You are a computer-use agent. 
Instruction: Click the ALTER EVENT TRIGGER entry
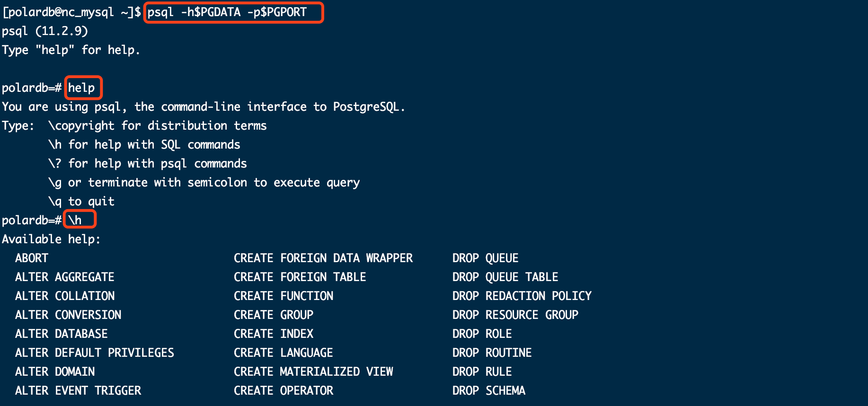pos(78,391)
